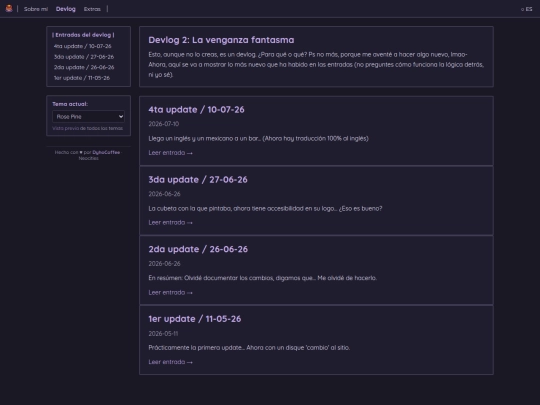Switch language with the ES toggle
Image resolution: width=540 pixels, height=405 pixels.
click(527, 9)
